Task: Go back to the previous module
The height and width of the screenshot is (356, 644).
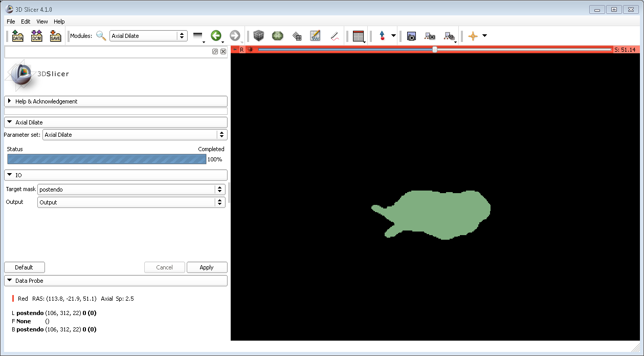Action: (216, 36)
